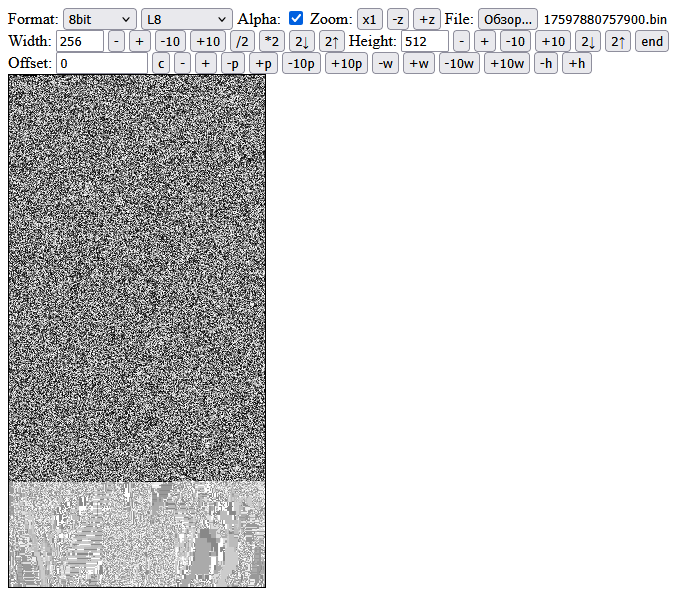Decrease width by one with minus button

[x=117, y=41]
